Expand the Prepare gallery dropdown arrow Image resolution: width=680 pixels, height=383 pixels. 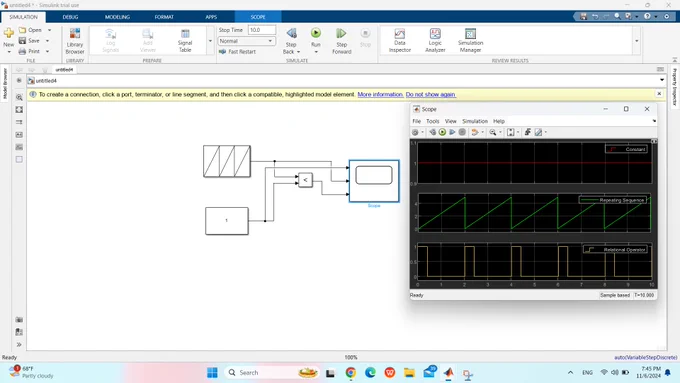pos(210,41)
